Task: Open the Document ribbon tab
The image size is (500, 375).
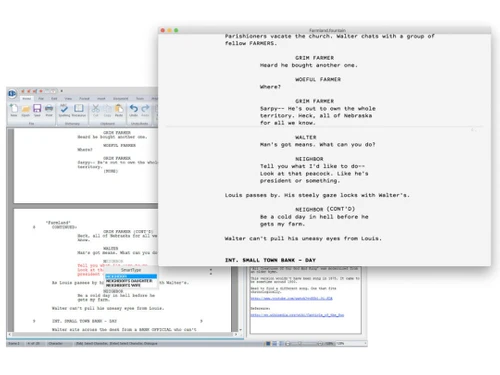Action: click(x=120, y=99)
